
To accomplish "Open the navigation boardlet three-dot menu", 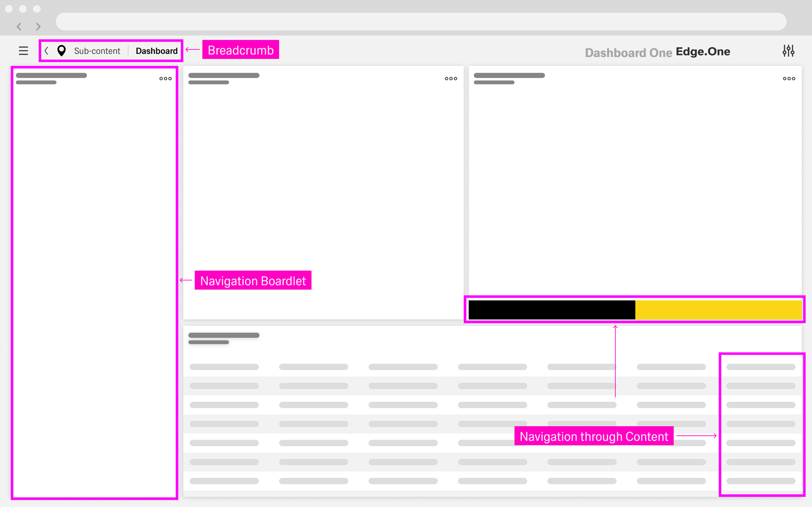I will [165, 79].
